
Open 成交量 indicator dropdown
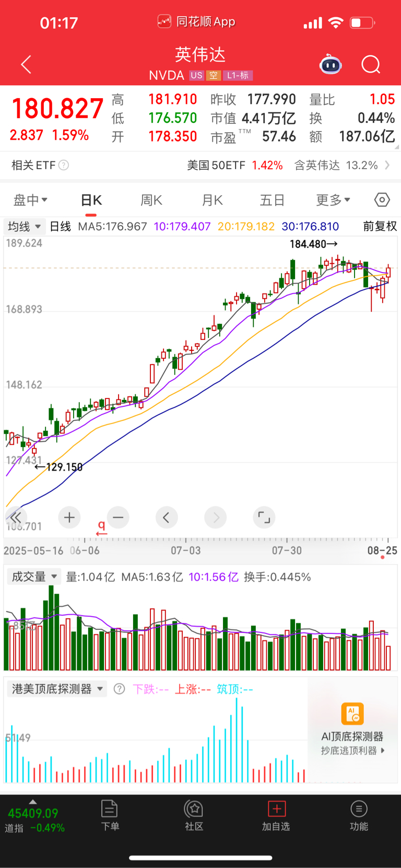point(33,577)
